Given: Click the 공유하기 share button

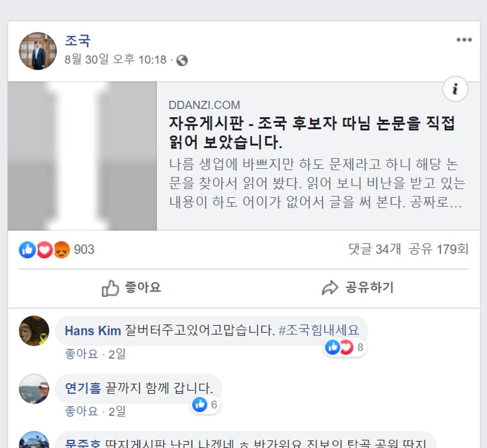Looking at the screenshot, I should click(x=358, y=288).
